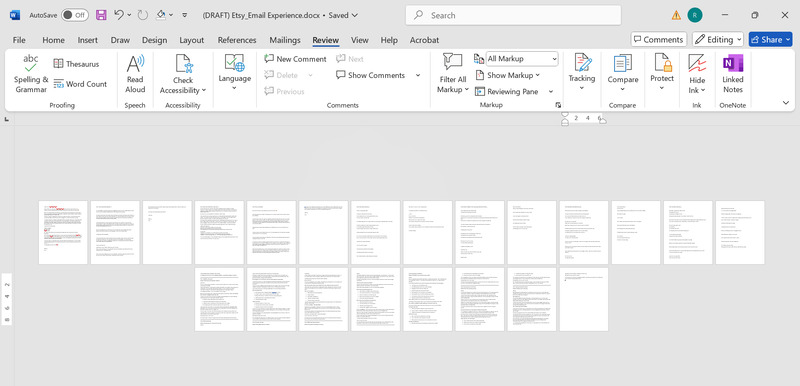
Task: Add a New Comment
Action: 295,59
